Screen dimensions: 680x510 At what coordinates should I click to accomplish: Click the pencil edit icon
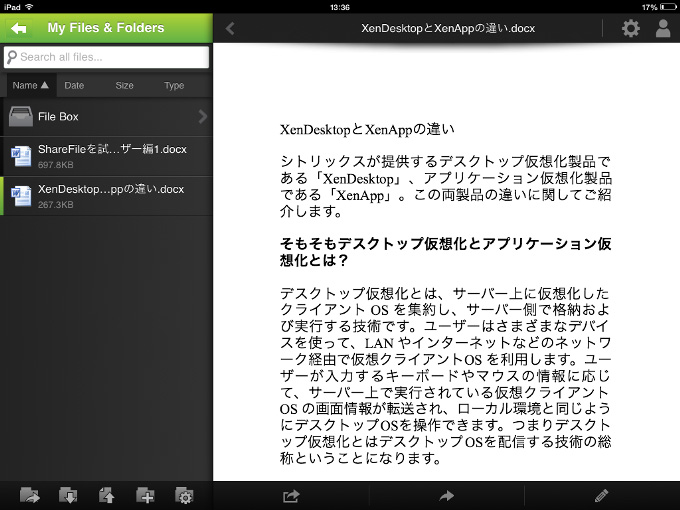coord(602,496)
